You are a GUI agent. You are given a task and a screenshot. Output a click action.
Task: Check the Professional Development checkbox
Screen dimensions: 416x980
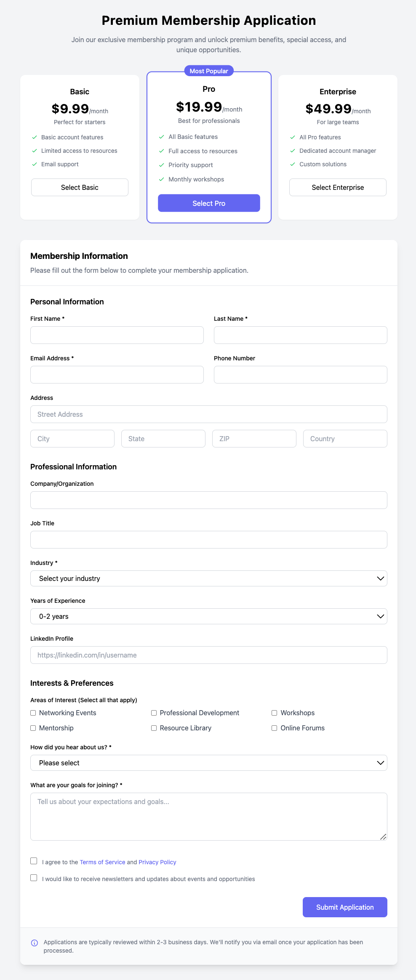click(154, 713)
